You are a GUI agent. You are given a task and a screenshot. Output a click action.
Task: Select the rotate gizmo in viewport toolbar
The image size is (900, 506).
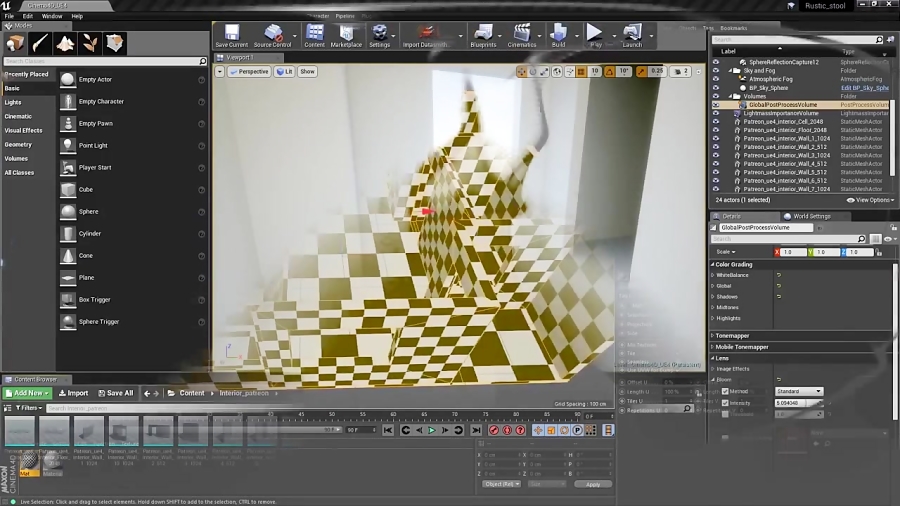click(533, 72)
